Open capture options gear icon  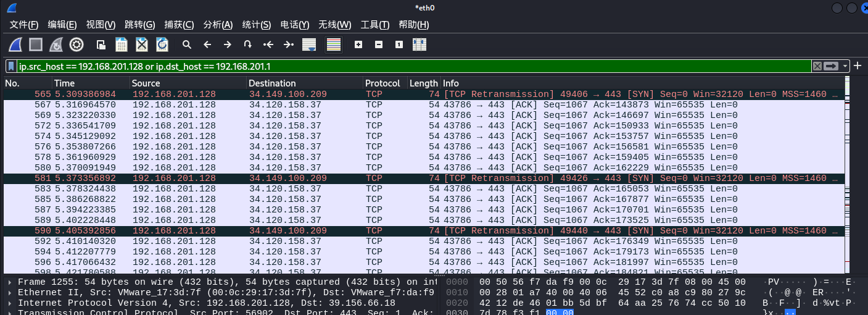76,44
